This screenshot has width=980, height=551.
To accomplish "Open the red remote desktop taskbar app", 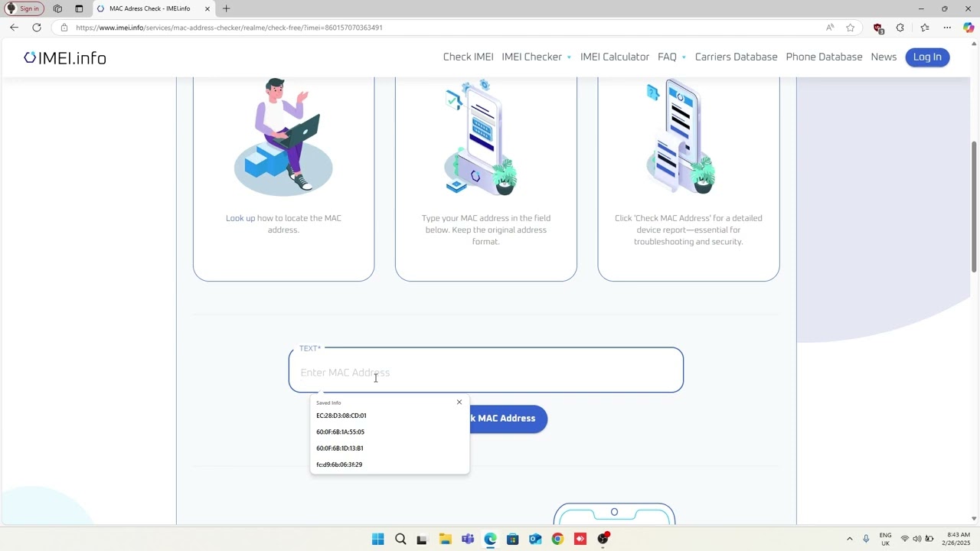I will [x=580, y=539].
